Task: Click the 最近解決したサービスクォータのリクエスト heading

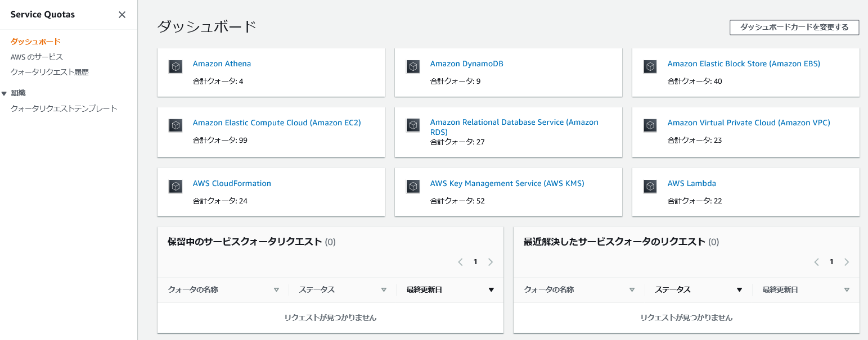Action: click(x=614, y=242)
